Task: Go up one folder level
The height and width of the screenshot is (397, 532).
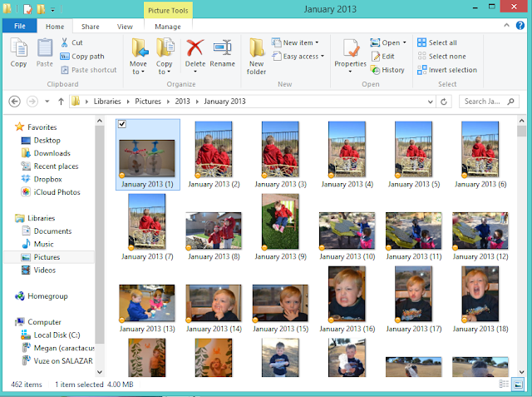Action: (61, 102)
